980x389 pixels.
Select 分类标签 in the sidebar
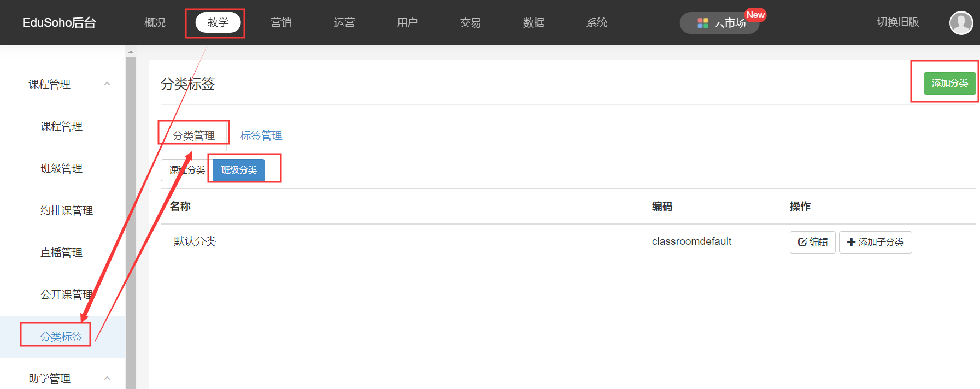61,337
